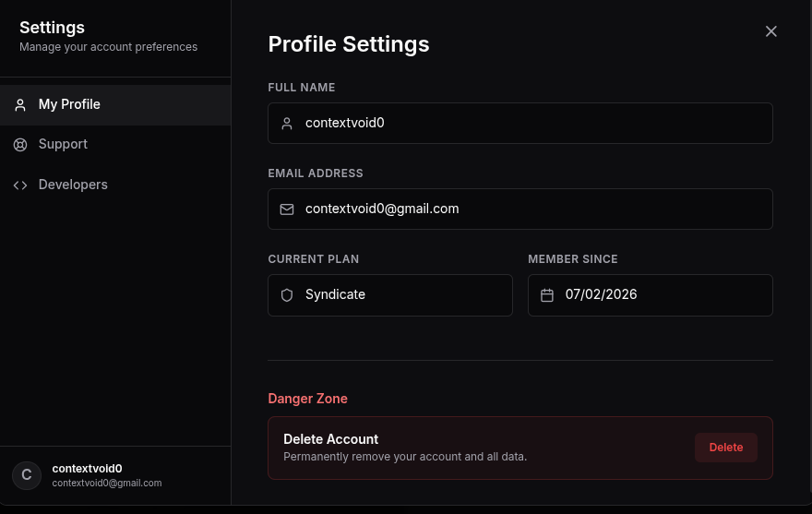812x514 pixels.
Task: Click the EMAIL ADDRESS label
Action: (316, 173)
